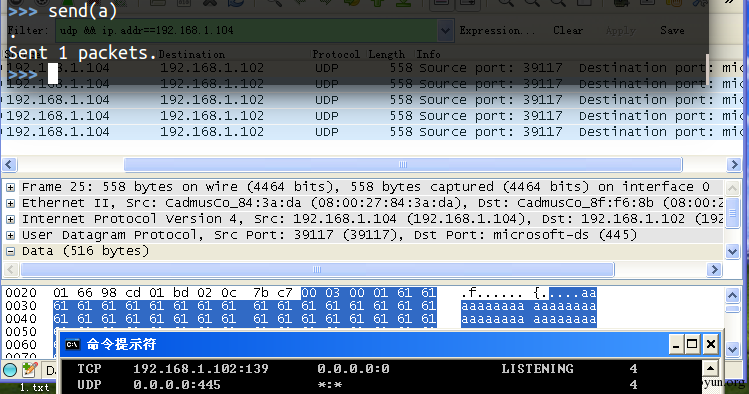Open the display filter history dropdown
Viewport: 749px width, 394px height.
coord(445,31)
